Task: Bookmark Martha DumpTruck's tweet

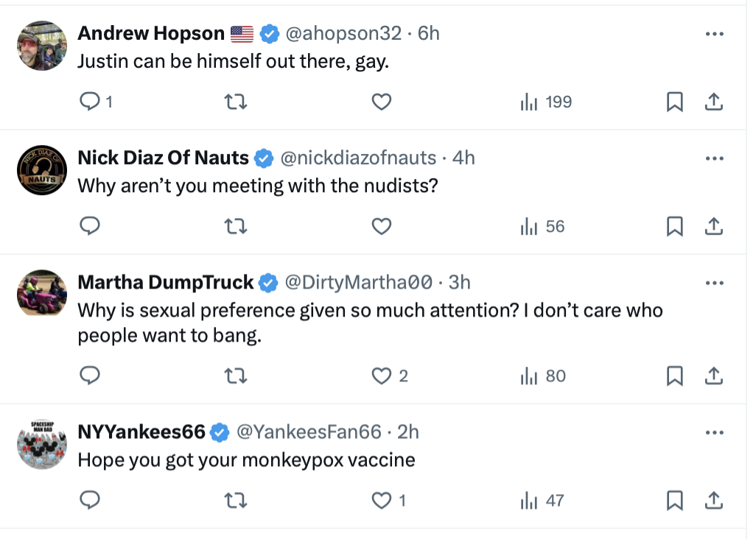Action: pos(674,376)
